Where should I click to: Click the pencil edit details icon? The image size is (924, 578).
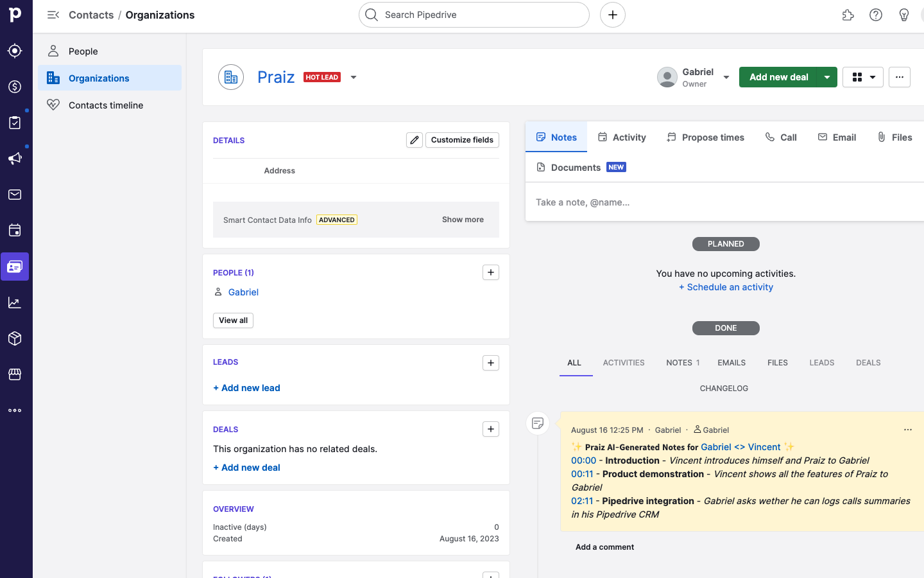[415, 140]
